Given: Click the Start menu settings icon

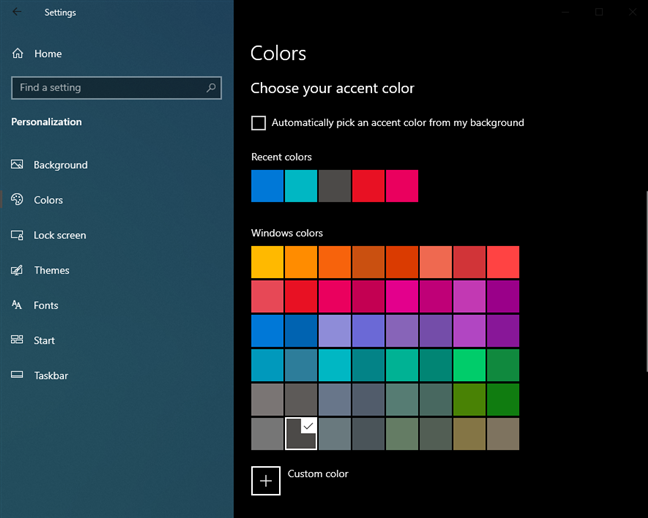Looking at the screenshot, I should pos(17,340).
